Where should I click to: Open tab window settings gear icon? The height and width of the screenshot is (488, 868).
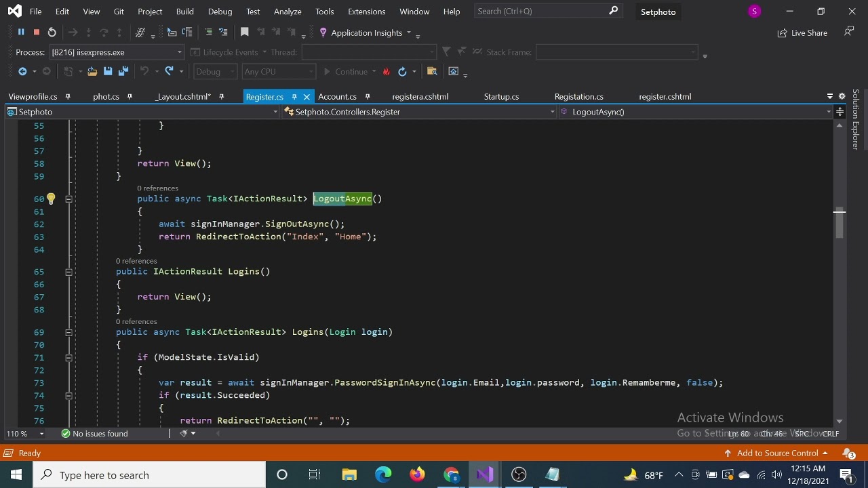(842, 96)
